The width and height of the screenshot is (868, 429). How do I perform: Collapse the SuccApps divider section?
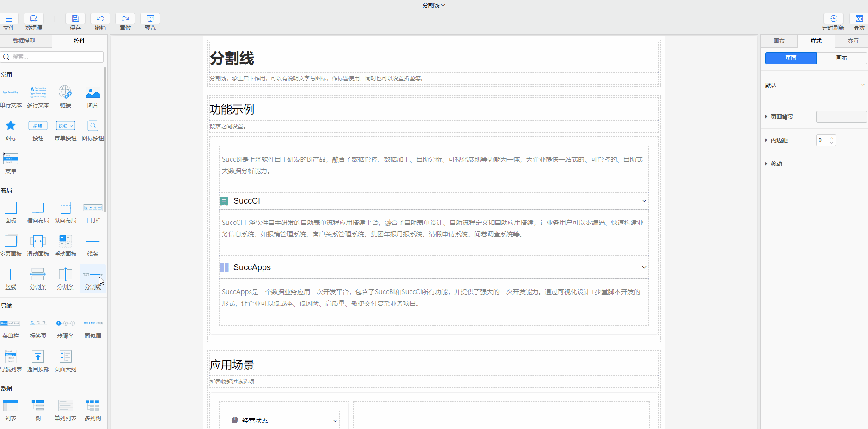point(644,267)
